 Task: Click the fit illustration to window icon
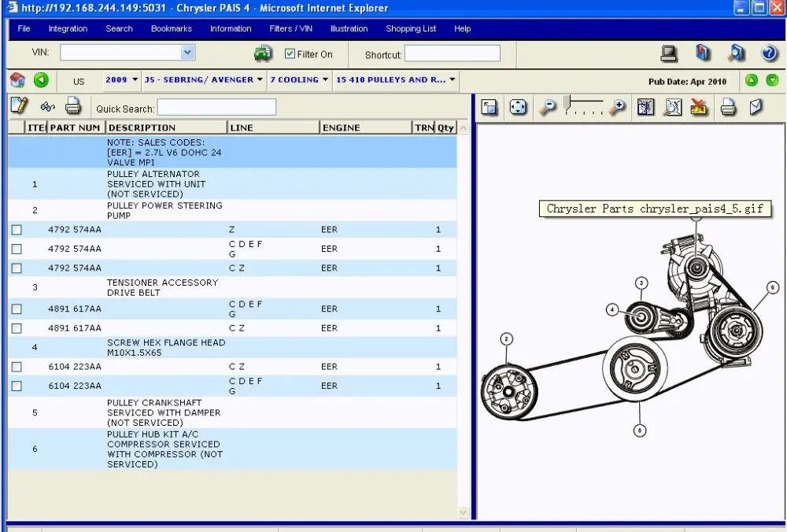pyautogui.click(x=646, y=107)
